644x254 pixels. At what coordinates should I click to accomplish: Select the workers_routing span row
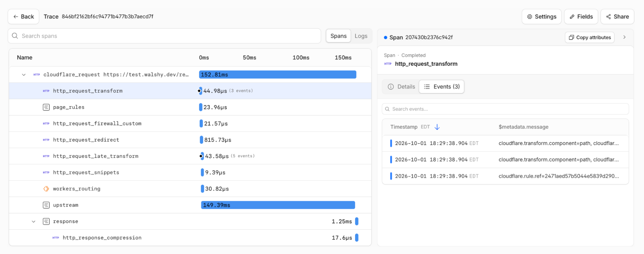(190, 189)
